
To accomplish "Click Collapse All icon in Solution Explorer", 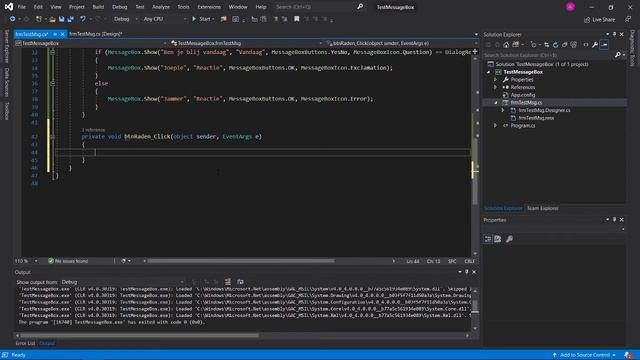I will [x=564, y=45].
